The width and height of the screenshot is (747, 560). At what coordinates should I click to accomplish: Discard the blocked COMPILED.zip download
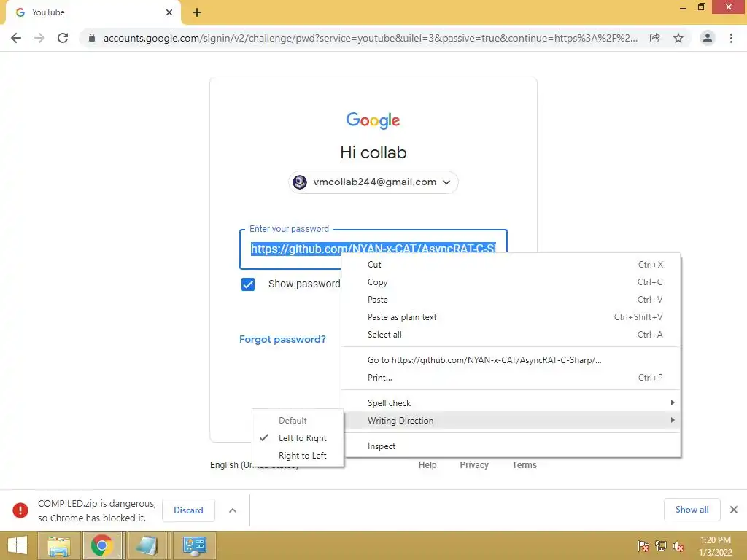[188, 510]
